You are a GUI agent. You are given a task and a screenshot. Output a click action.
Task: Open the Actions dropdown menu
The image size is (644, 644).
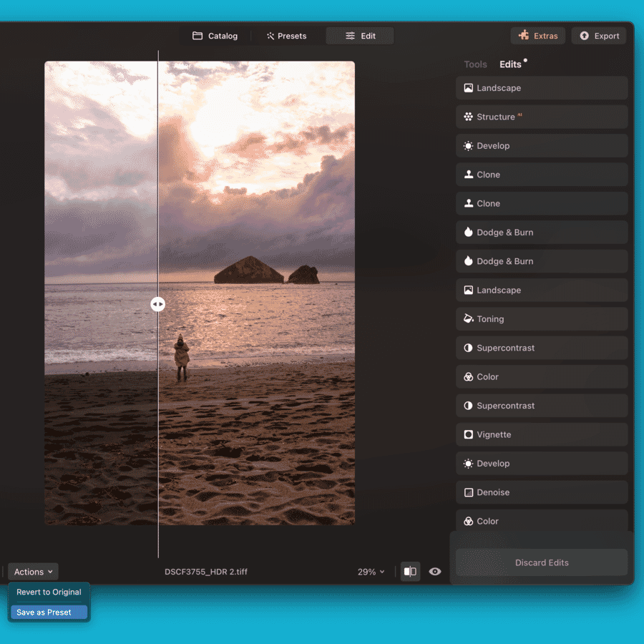[x=32, y=572]
